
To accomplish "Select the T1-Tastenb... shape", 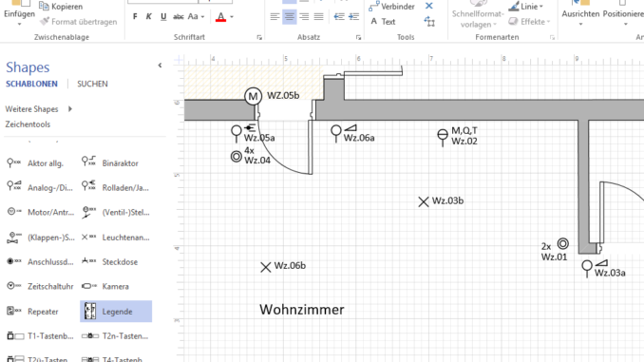I will point(40,336).
